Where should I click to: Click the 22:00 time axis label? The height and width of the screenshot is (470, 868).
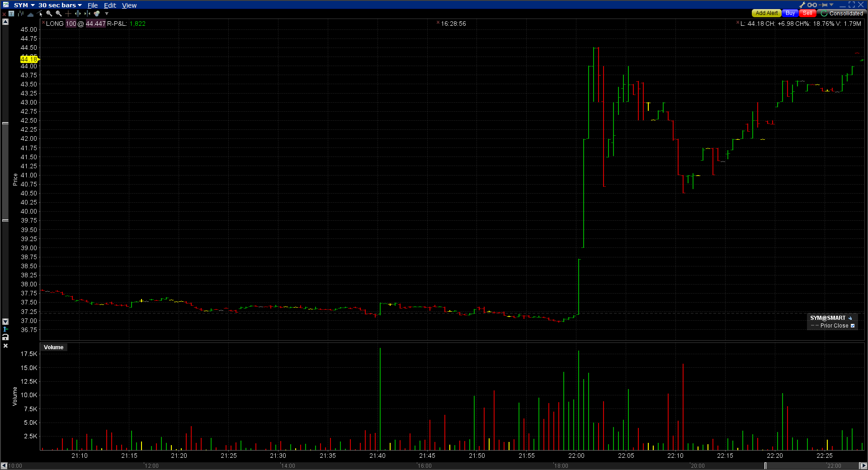click(576, 456)
